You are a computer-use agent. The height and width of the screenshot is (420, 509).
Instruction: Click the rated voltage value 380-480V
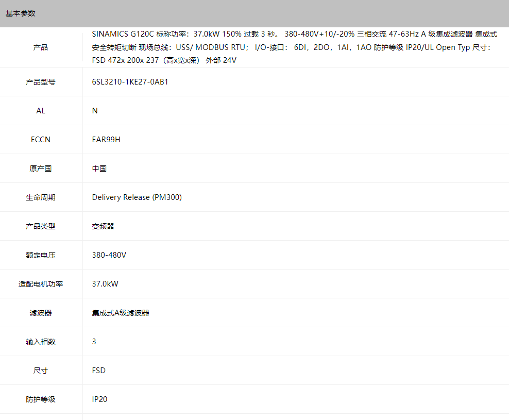click(x=109, y=255)
